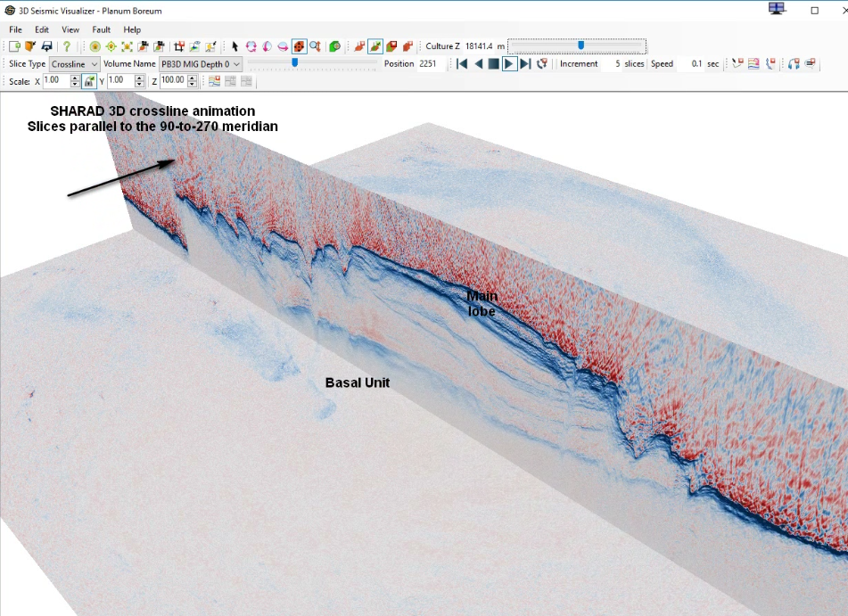Jump to last slice in animation
The height and width of the screenshot is (616, 848).
coord(524,64)
